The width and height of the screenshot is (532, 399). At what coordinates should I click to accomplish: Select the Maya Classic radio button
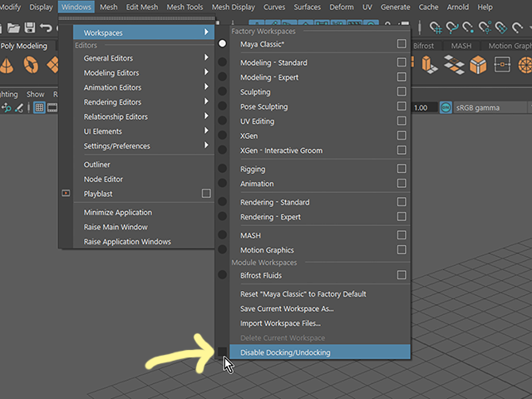pos(222,43)
